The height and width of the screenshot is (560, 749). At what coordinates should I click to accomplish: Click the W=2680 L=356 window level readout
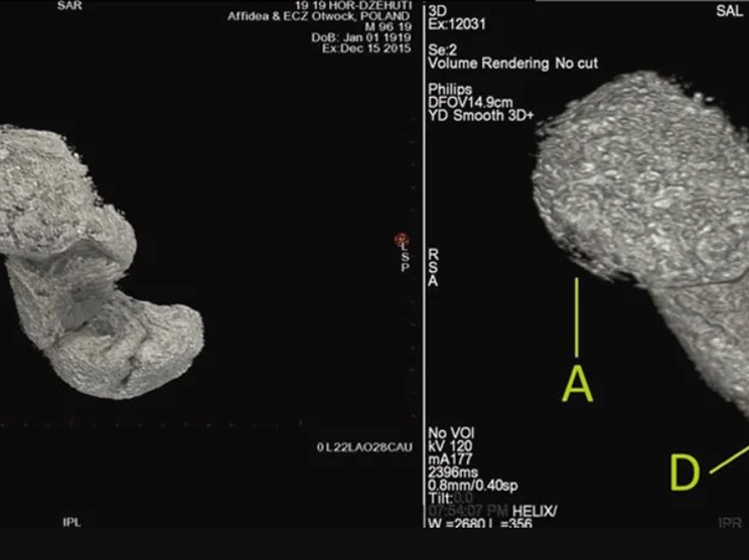[480, 523]
